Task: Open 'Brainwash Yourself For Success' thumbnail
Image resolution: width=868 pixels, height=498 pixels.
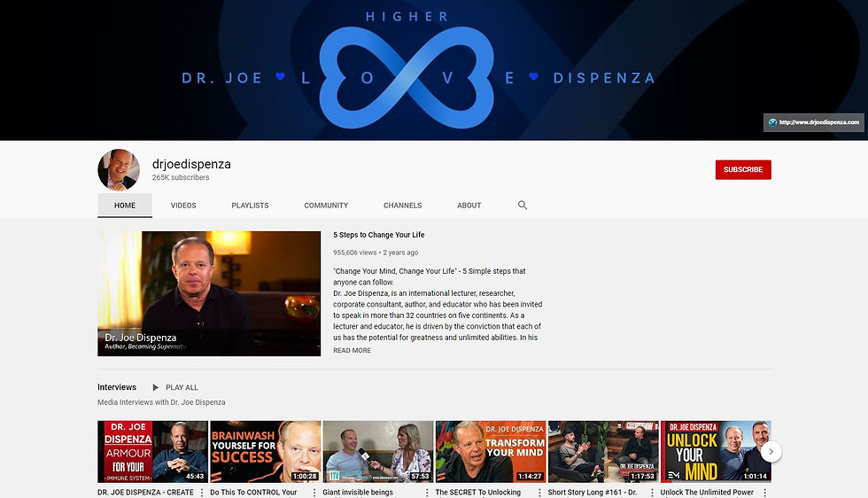Action: (265, 451)
